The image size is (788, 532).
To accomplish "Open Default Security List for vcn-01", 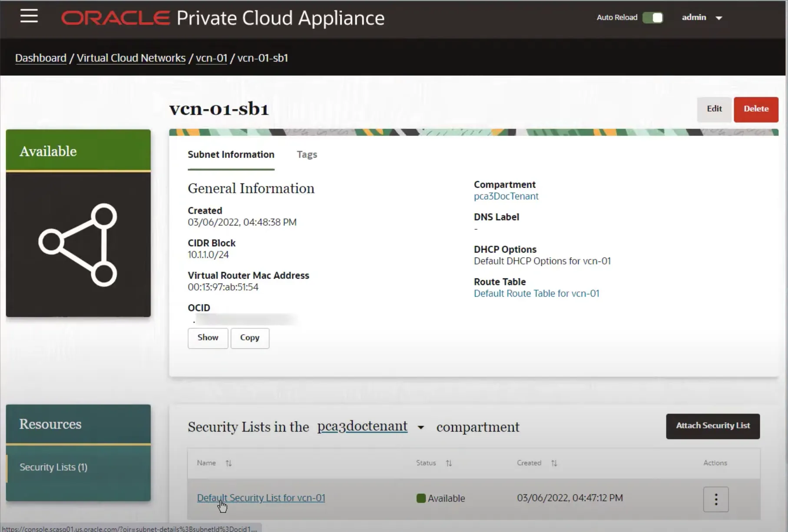I will (x=261, y=498).
